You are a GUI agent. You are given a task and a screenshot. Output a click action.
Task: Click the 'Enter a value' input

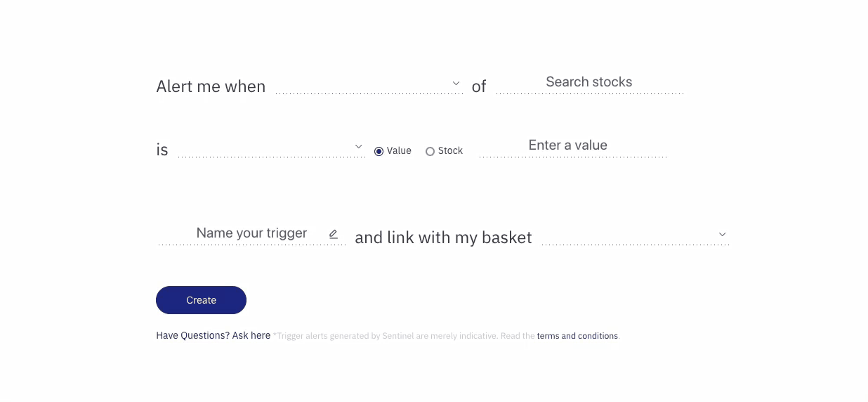(567, 145)
